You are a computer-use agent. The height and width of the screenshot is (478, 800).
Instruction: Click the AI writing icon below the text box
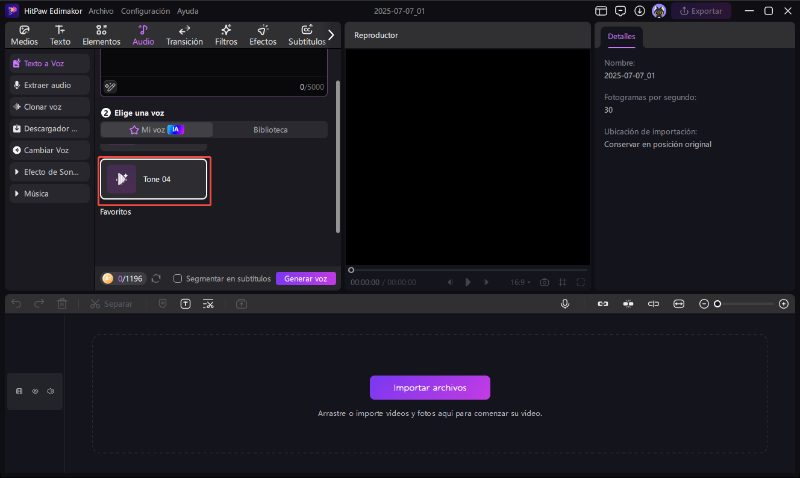[x=110, y=87]
